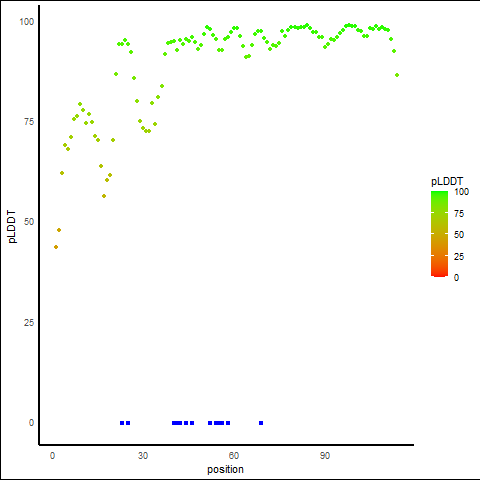480x480 pixels.
Task: Click the legend label 0
Action: tap(456, 278)
